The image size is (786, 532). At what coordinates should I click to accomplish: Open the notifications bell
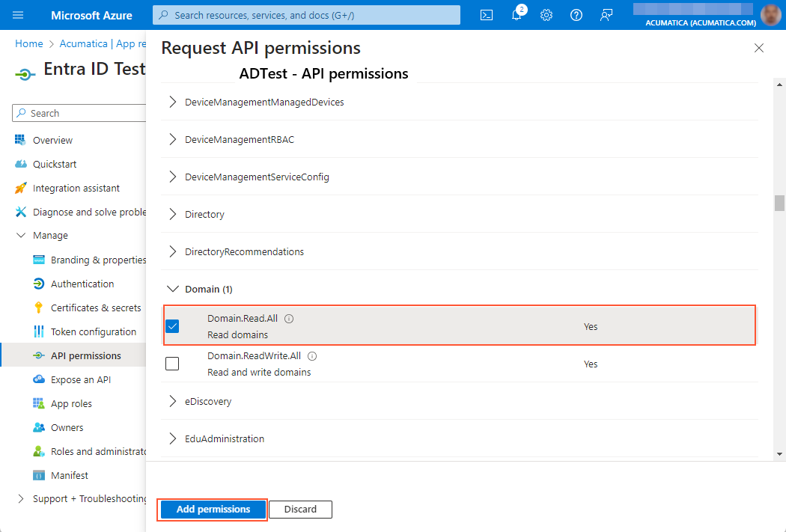click(517, 15)
